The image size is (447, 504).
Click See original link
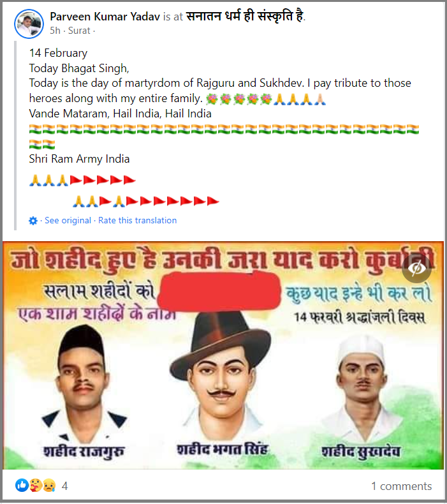click(x=68, y=221)
